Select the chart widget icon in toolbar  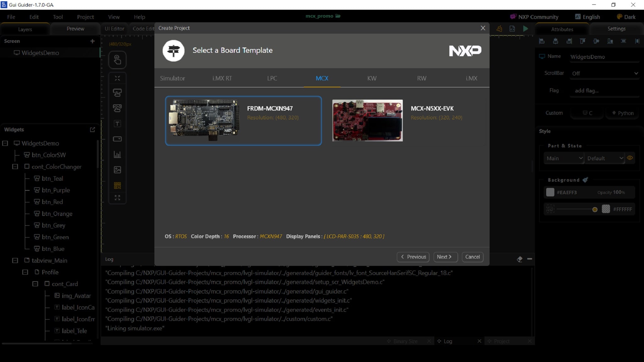tap(117, 155)
